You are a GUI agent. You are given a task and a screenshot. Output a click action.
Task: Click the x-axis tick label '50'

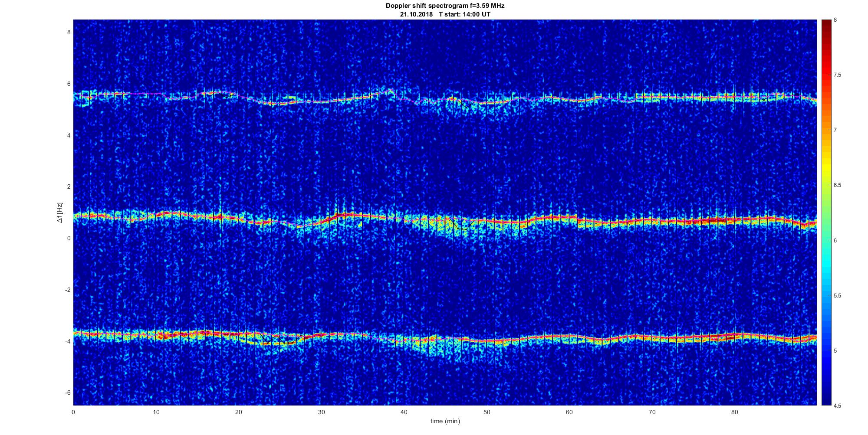tap(487, 412)
